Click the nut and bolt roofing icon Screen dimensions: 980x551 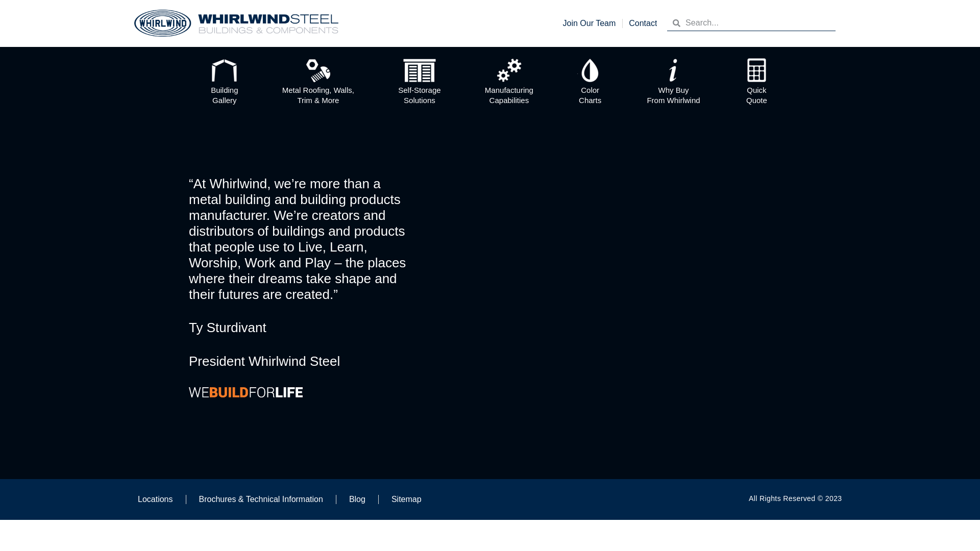tap(318, 70)
